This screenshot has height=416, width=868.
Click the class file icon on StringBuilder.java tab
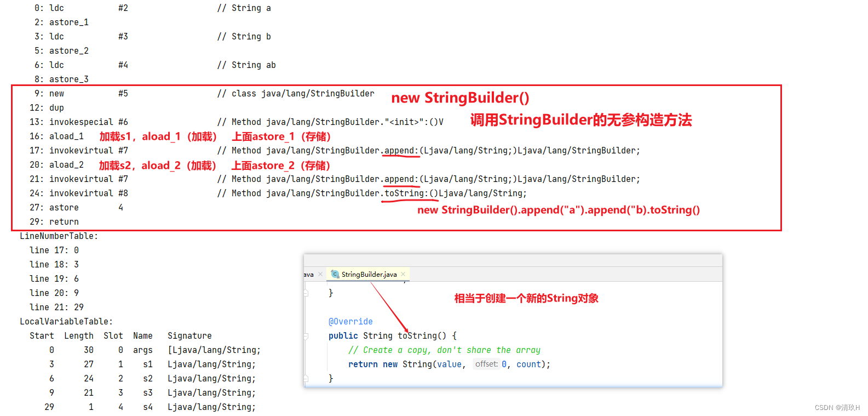pos(335,274)
